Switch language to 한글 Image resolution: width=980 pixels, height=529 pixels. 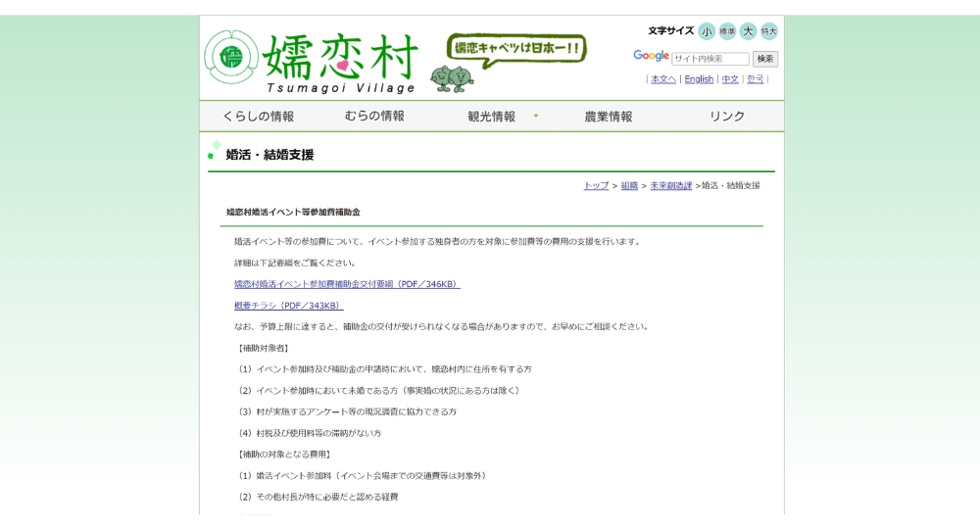pyautogui.click(x=755, y=79)
